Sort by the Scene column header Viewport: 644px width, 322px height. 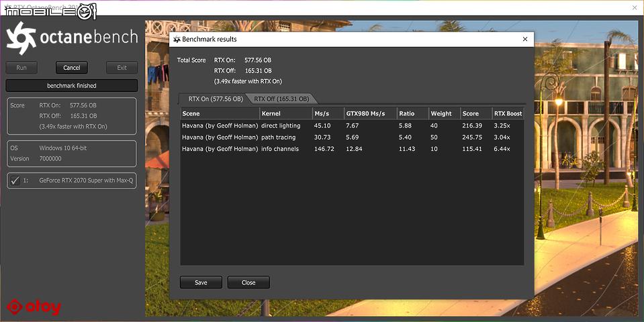coord(220,113)
